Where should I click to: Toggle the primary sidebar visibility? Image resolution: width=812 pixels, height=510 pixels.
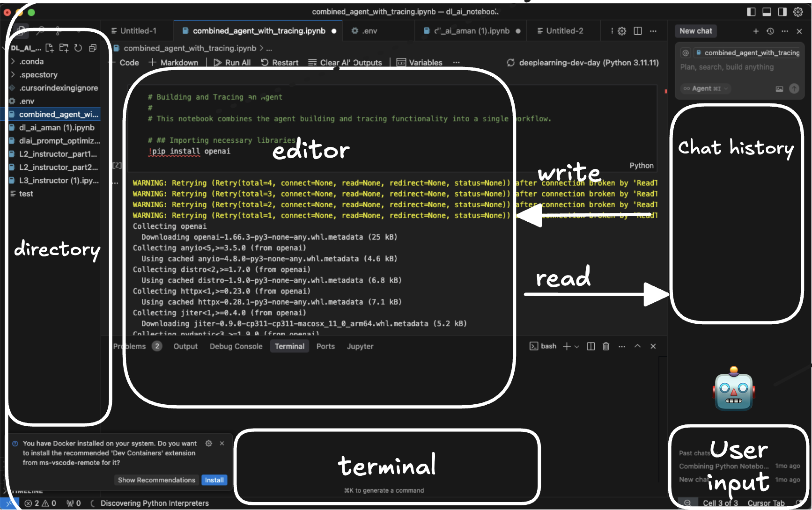[x=750, y=12]
